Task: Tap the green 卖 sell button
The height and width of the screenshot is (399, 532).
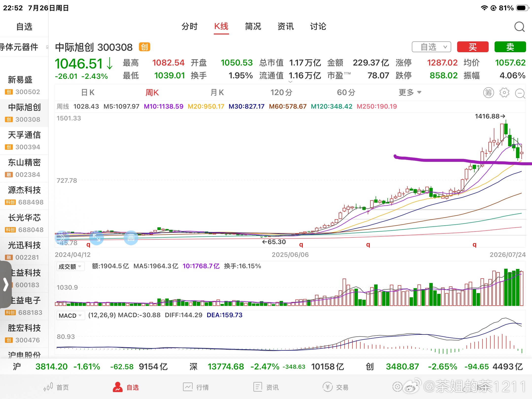Action: tap(510, 47)
